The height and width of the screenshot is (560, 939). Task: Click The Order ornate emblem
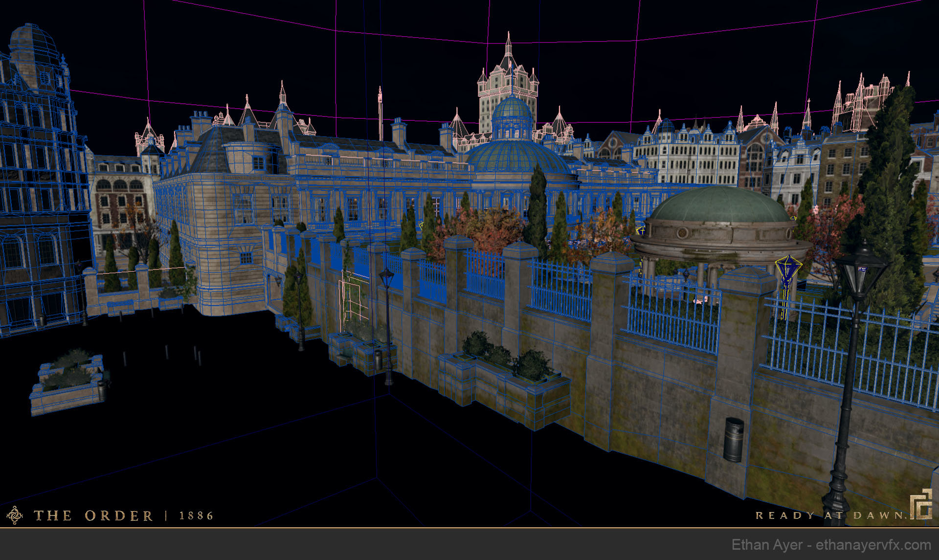tap(15, 515)
